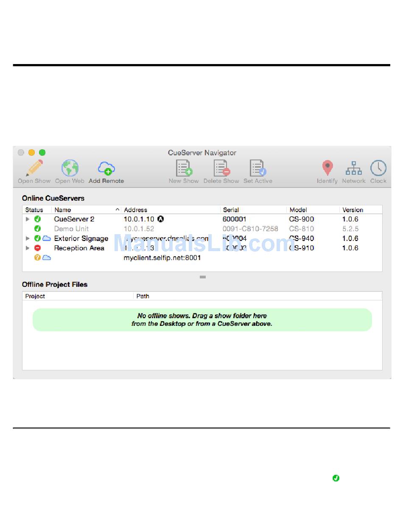Click the model CS-940
Screen dimensions: 403x532
(x=302, y=238)
